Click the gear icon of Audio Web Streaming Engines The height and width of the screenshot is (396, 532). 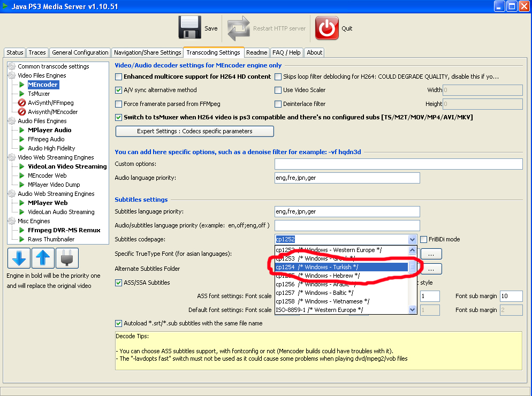pos(12,194)
